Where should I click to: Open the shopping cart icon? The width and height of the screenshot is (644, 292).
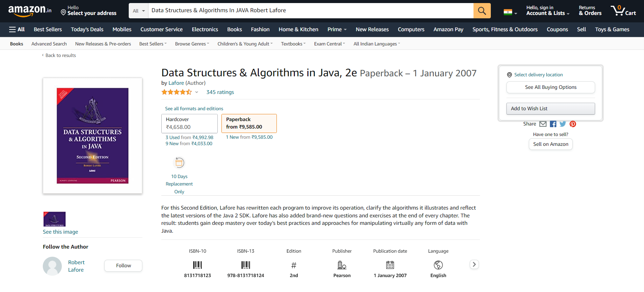coord(623,11)
